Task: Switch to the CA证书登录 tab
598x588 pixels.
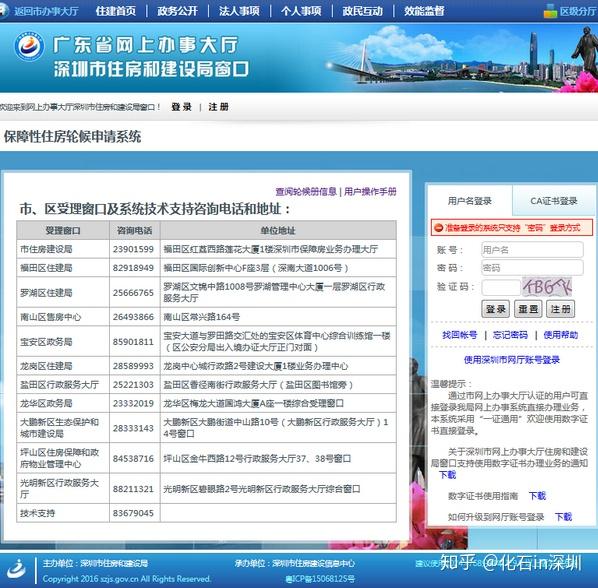Action: point(553,201)
